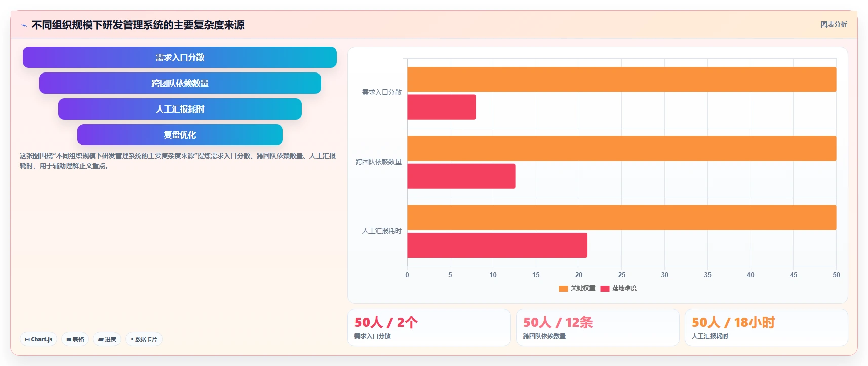The height and width of the screenshot is (366, 868).
Task: Click the orange 关键权重 legend swatch
Action: pos(563,289)
